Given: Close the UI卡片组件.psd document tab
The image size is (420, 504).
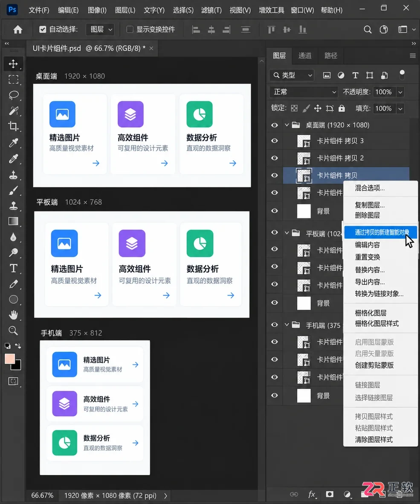Looking at the screenshot, I should (151, 48).
